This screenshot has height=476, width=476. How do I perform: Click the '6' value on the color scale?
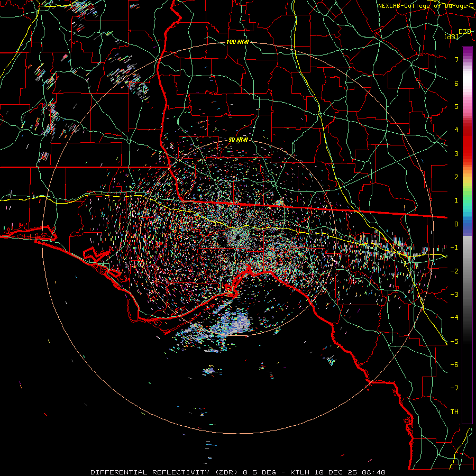[456, 83]
